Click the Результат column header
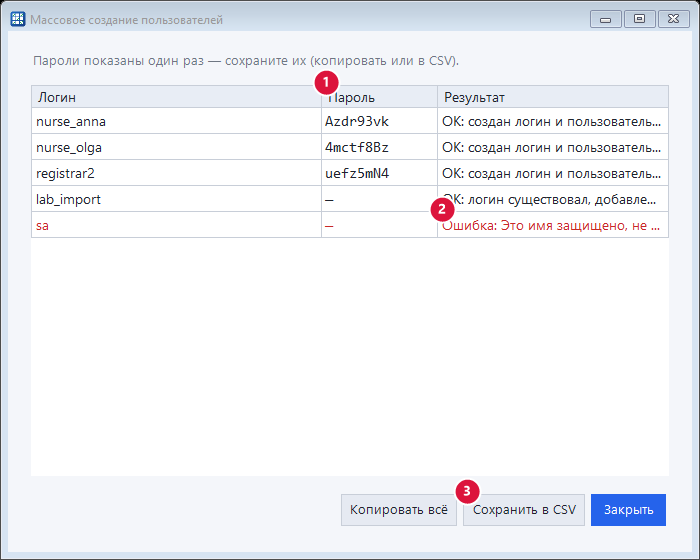700x560 pixels. (x=553, y=97)
